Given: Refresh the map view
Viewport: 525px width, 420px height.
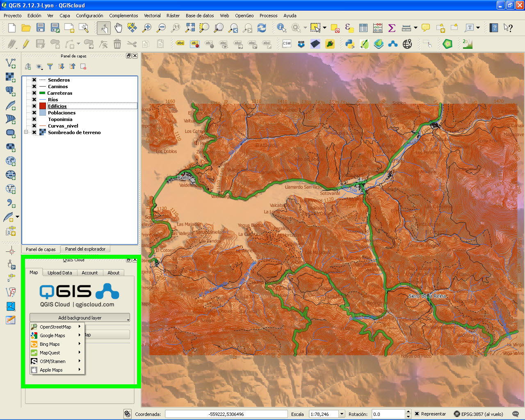Looking at the screenshot, I should pos(261,28).
